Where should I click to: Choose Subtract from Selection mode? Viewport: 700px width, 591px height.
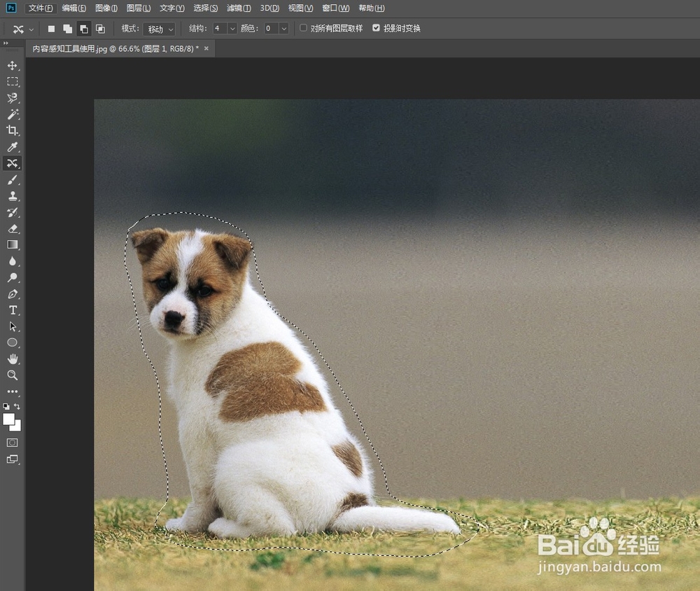point(83,29)
